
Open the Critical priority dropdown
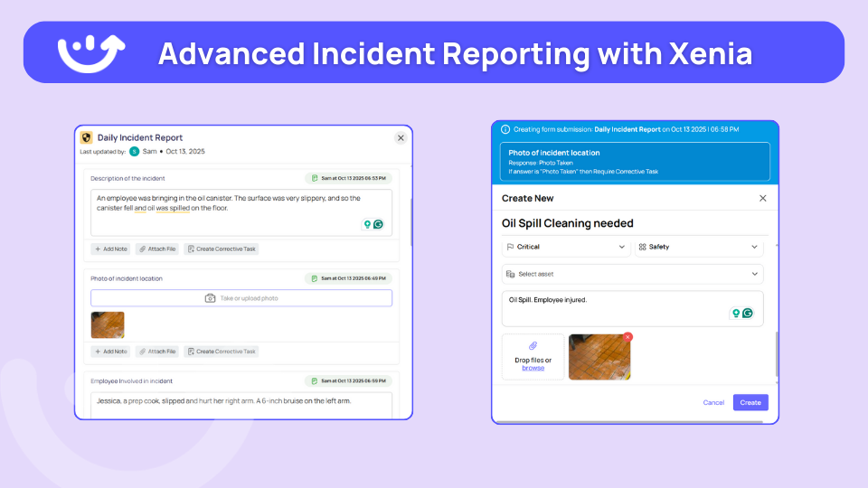(x=566, y=247)
